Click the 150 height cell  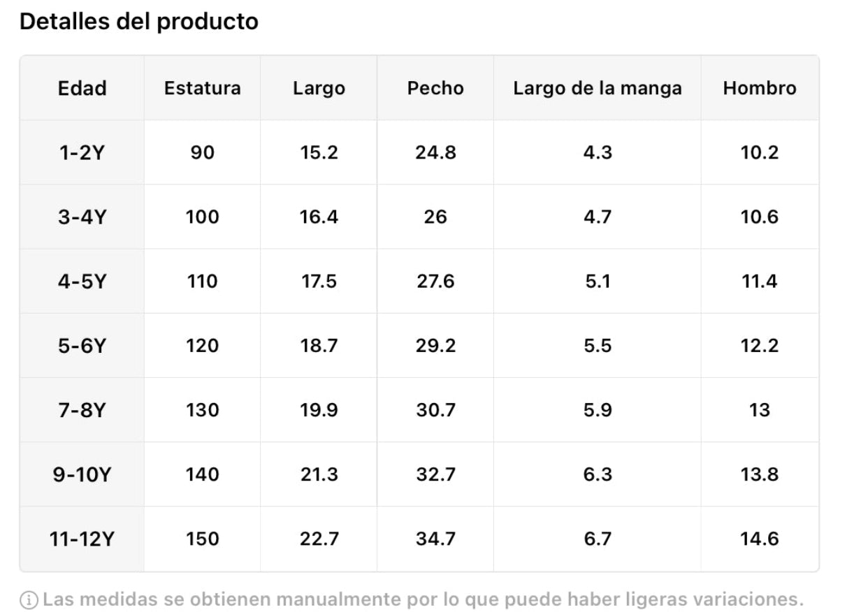tap(203, 539)
